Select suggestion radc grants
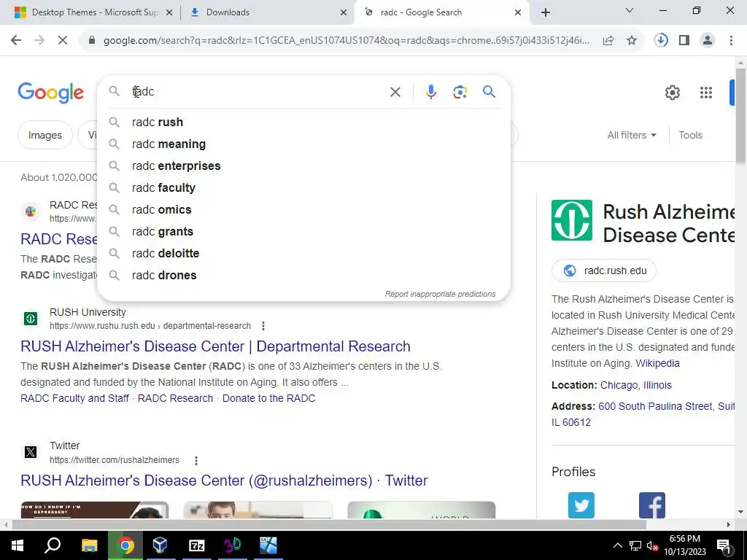Viewport: 747px width, 560px height. (x=304, y=232)
